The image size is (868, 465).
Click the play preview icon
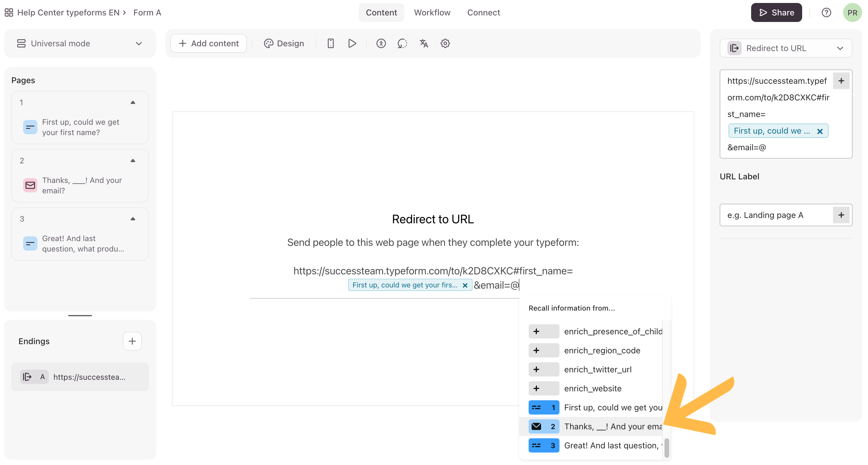(352, 43)
